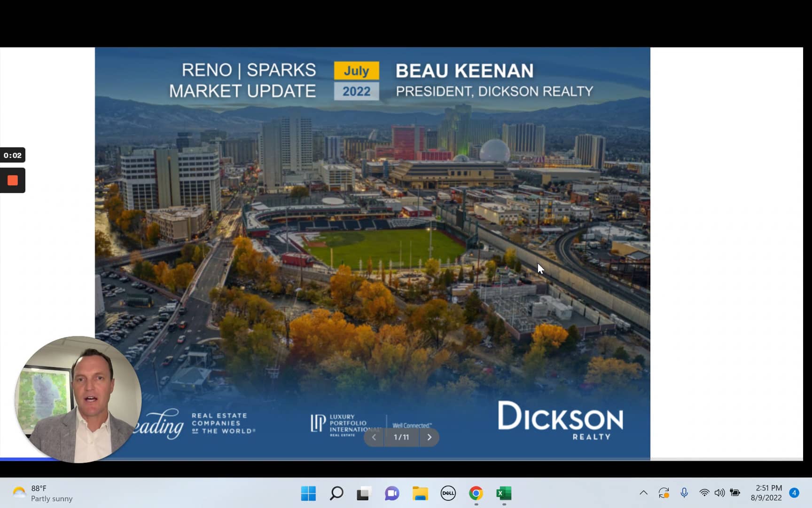The height and width of the screenshot is (508, 812).
Task: Open Task View from the taskbar
Action: coord(364,493)
